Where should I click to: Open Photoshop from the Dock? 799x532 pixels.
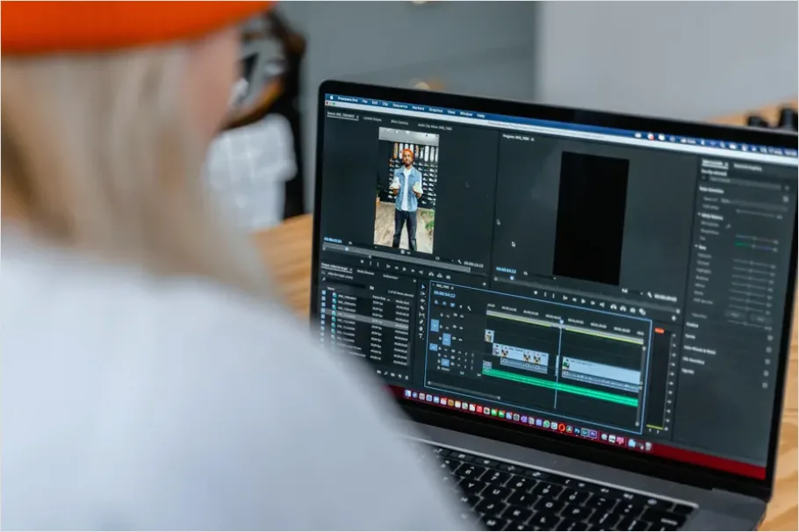pos(578,431)
